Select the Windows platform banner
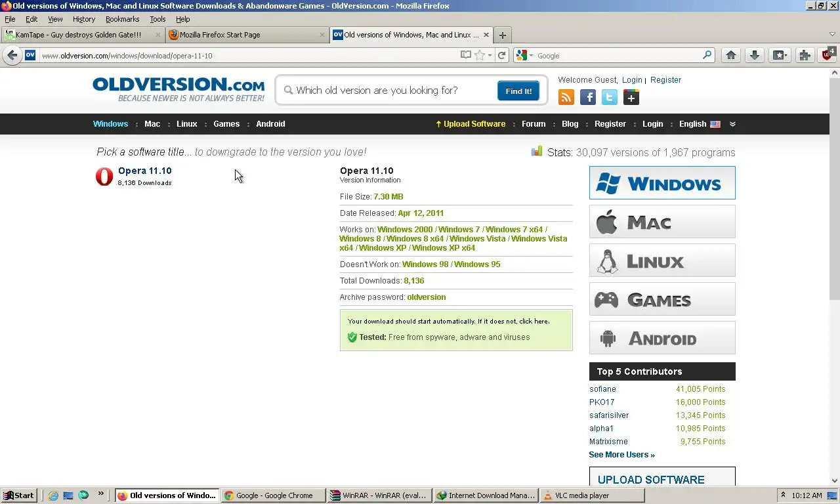This screenshot has height=504, width=840. click(662, 183)
